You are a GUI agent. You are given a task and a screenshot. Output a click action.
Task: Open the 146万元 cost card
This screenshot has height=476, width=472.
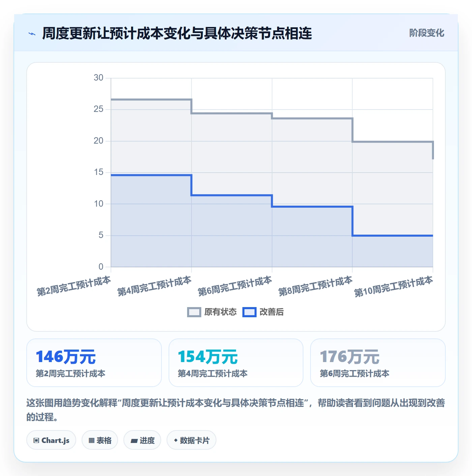coord(94,363)
